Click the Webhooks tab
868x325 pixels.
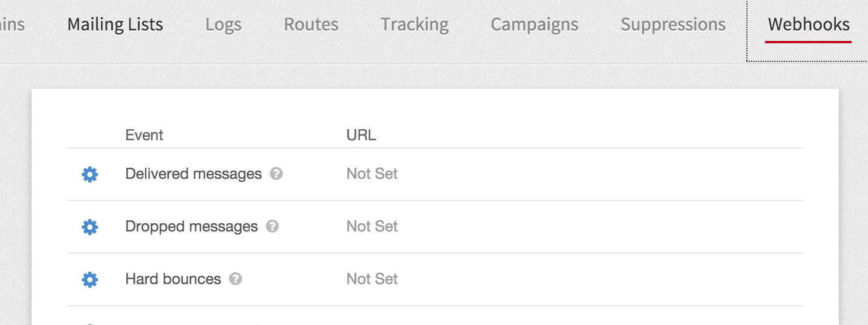tap(808, 25)
